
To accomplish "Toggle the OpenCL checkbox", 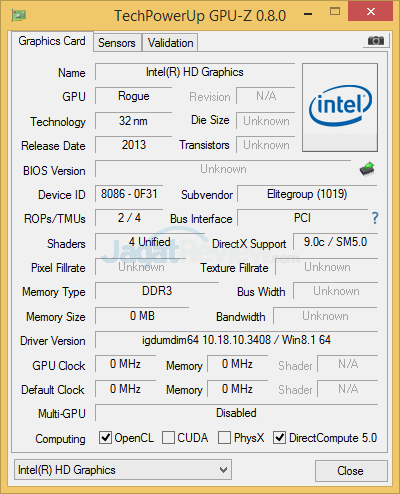I will click(x=105, y=437).
